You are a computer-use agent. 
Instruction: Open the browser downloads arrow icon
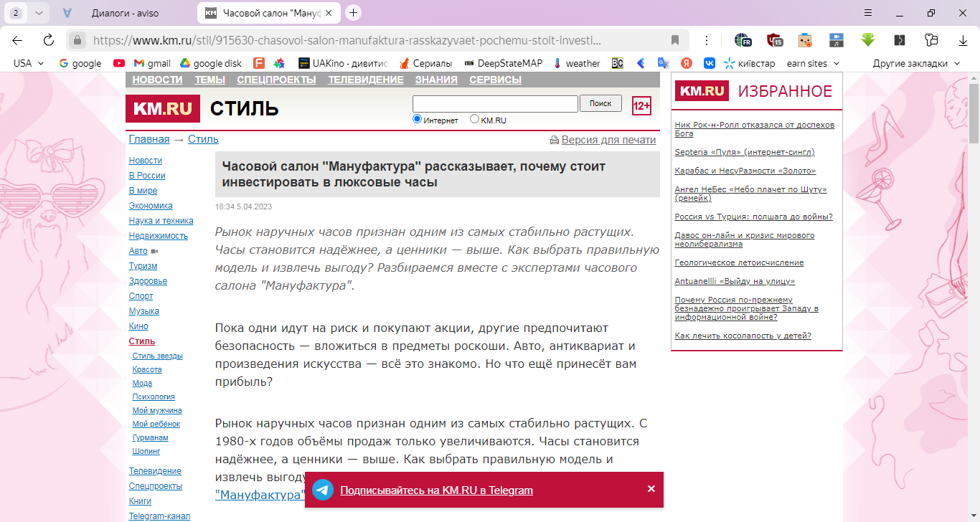coord(963,40)
